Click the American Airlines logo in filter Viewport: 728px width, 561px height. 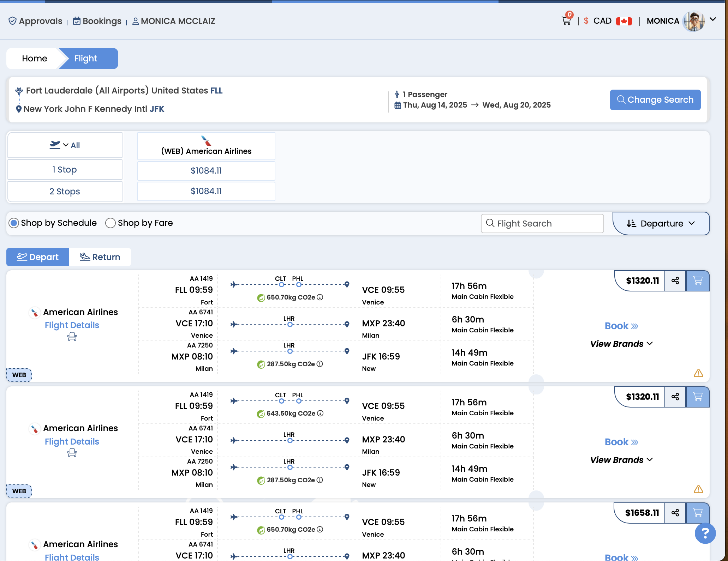click(206, 141)
